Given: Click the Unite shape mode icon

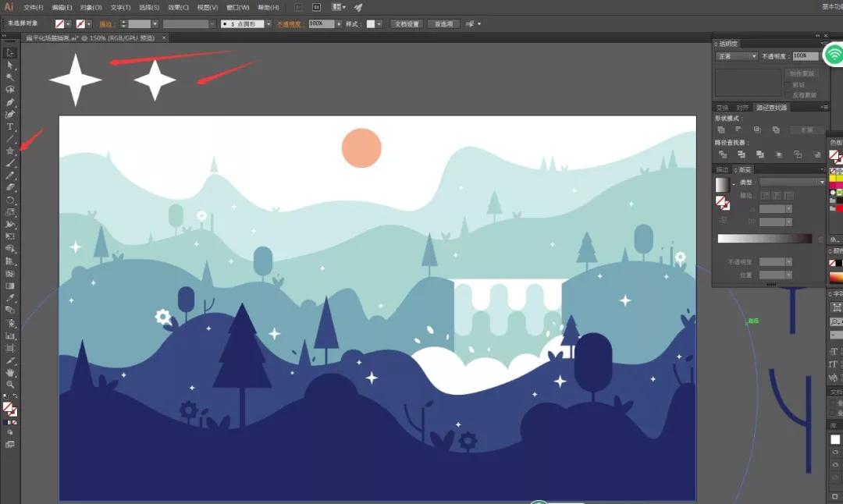Looking at the screenshot, I should tap(720, 130).
